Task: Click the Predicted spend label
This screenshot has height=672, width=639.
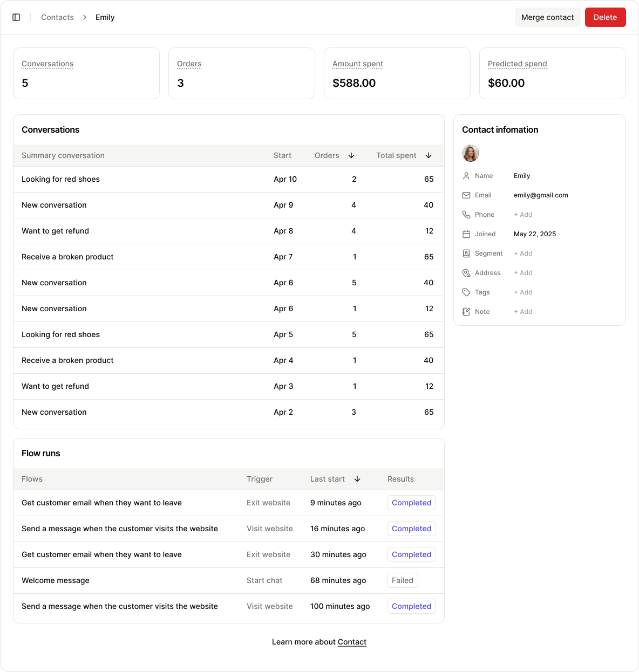Action: [518, 64]
